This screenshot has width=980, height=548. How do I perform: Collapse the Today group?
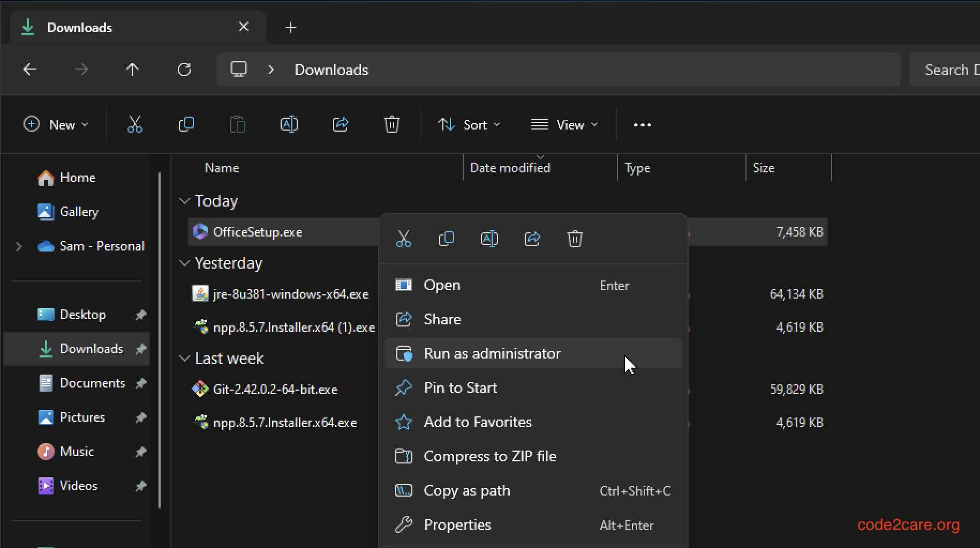click(x=184, y=201)
